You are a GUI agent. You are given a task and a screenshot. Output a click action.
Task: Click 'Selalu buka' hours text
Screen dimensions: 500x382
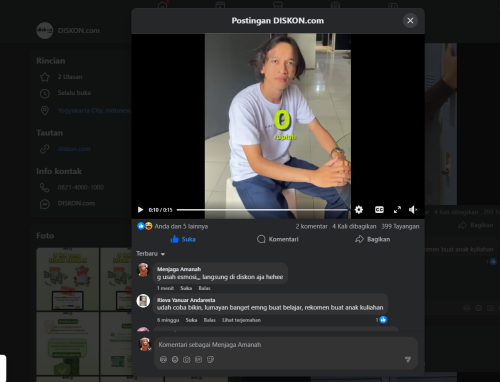pos(74,93)
